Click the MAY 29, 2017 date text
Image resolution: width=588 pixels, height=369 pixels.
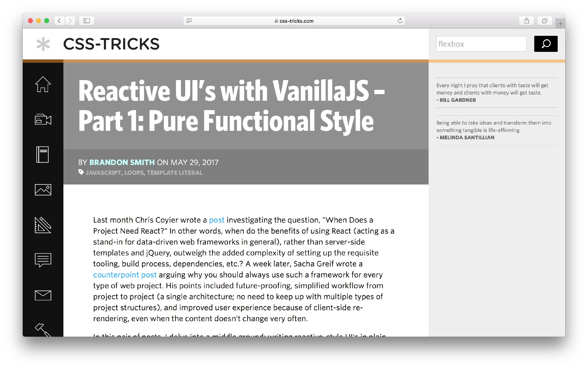coord(194,162)
